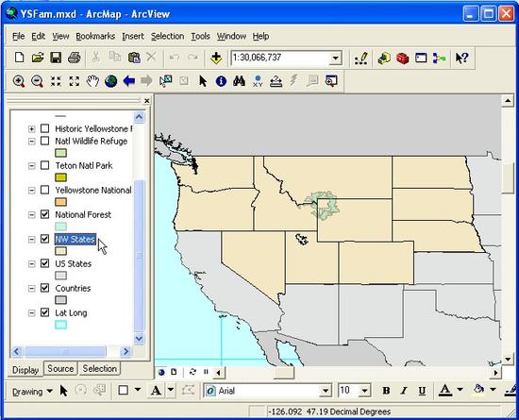
Task: Apply Underline text formatting
Action: [422, 391]
